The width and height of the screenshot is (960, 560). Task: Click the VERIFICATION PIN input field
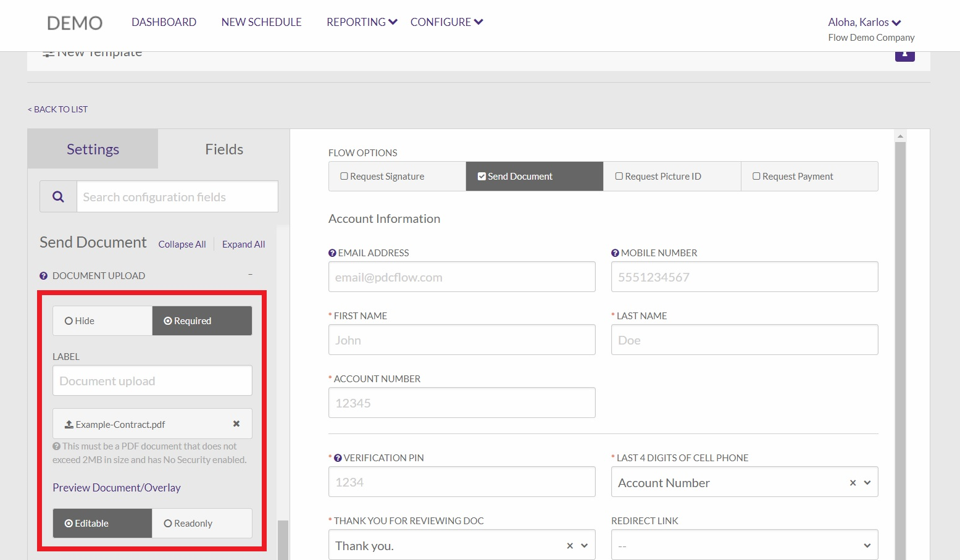tap(462, 482)
